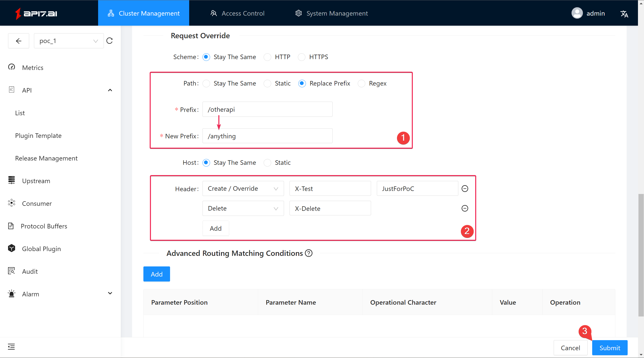
Task: Open the Delete header action dropdown
Action: 243,208
